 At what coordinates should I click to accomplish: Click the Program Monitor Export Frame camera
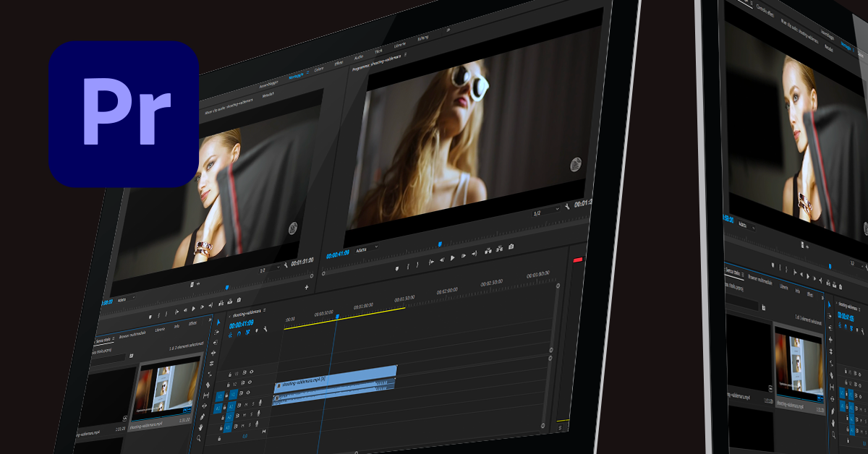(x=511, y=247)
